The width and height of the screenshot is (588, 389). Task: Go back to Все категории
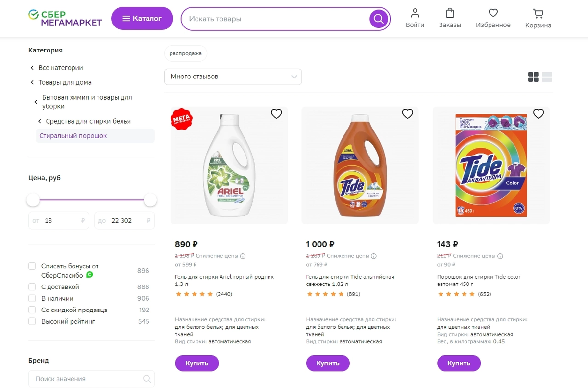(60, 68)
